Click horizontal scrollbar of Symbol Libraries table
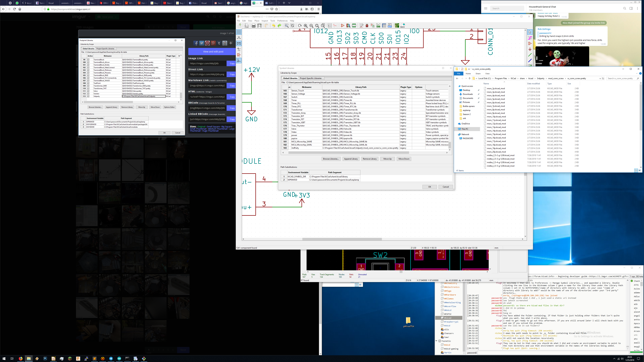 [x=348, y=153]
